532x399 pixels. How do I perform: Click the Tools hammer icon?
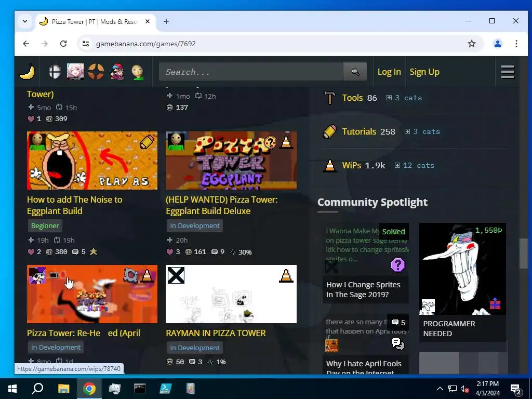329,98
